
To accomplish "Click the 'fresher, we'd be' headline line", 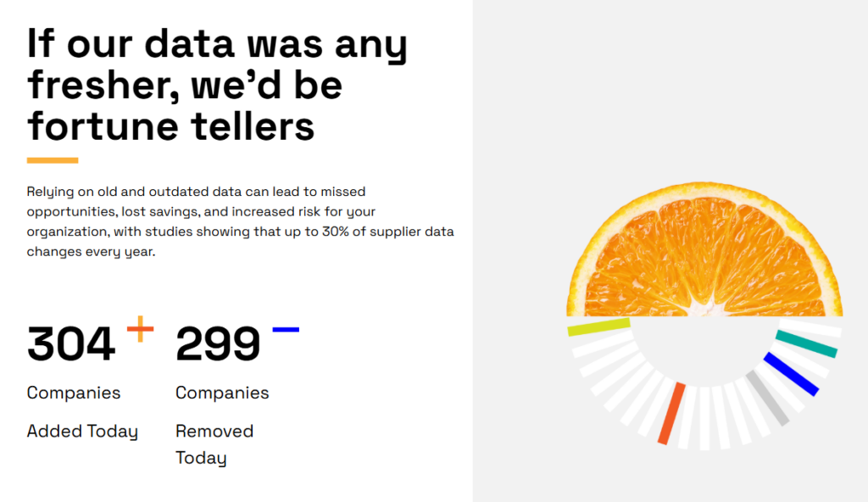I will (185, 86).
